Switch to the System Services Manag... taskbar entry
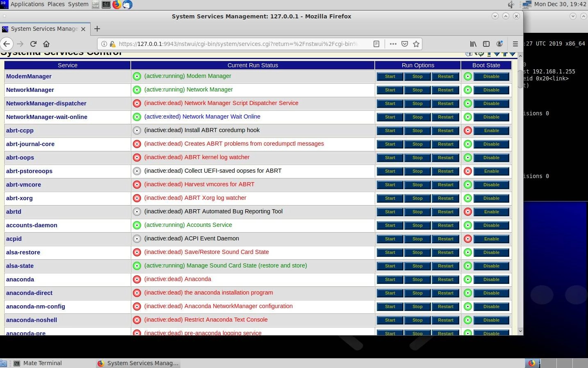 pyautogui.click(x=138, y=363)
